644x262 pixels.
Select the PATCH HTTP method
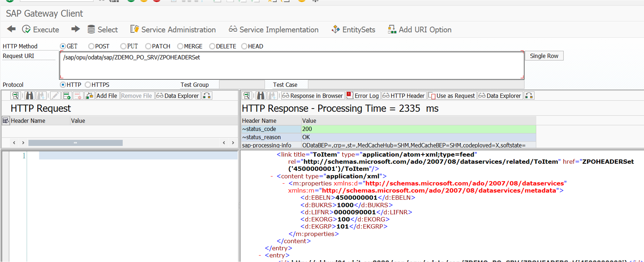pyautogui.click(x=148, y=46)
